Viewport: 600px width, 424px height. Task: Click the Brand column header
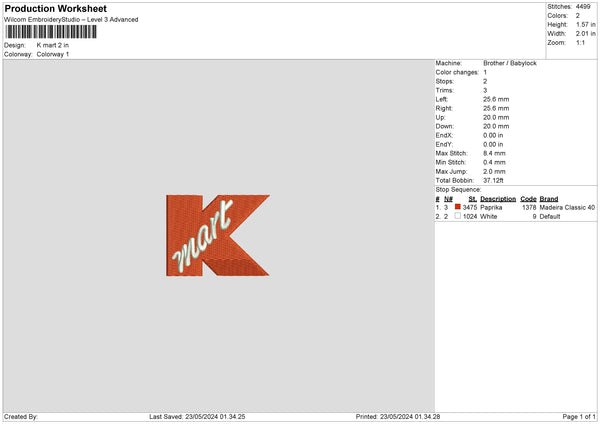549,199
